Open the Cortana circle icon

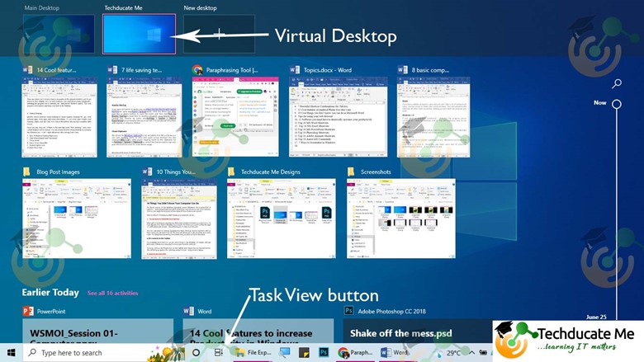click(x=197, y=352)
